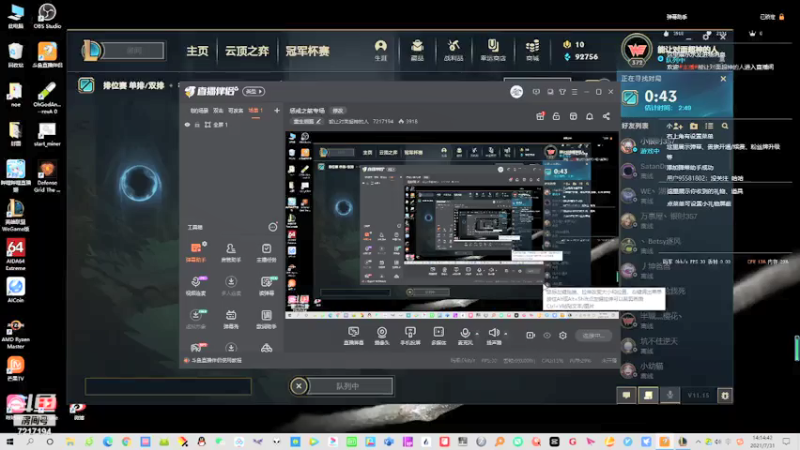Image resolution: width=800 pixels, height=450 pixels.
Task: Cancel queue with X next to 队列中
Action: pos(299,386)
